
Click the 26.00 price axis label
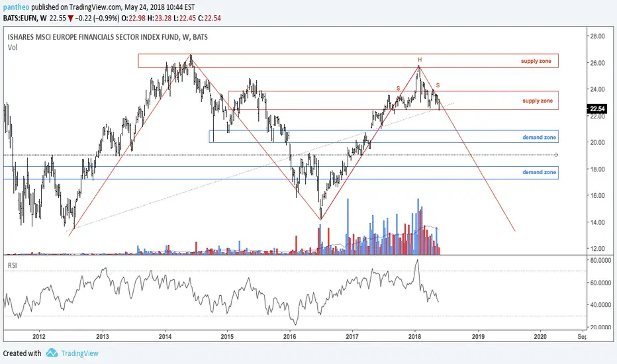coord(597,63)
